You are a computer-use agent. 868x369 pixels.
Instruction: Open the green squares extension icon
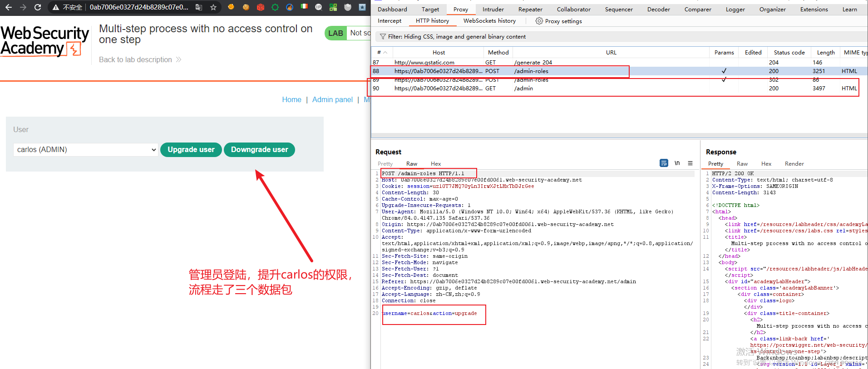(x=333, y=7)
